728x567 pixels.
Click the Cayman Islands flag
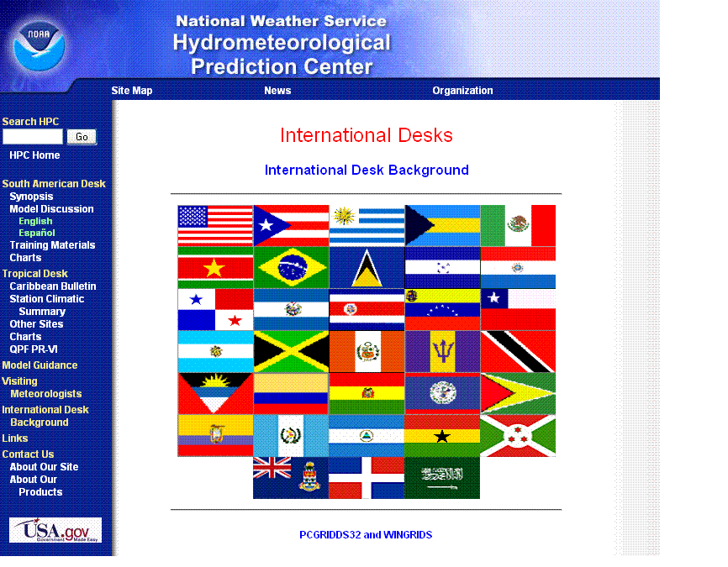[x=291, y=478]
